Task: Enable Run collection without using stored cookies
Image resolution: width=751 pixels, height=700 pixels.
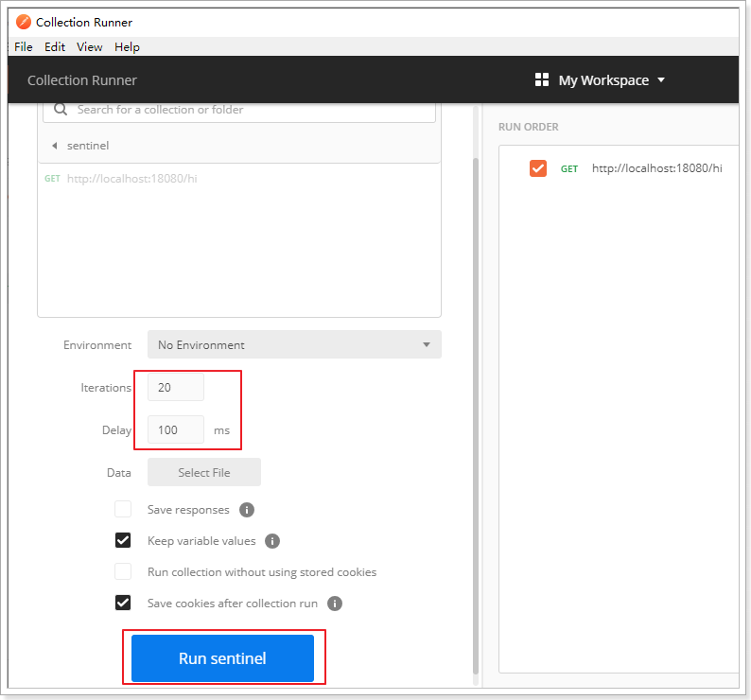Action: [x=123, y=572]
